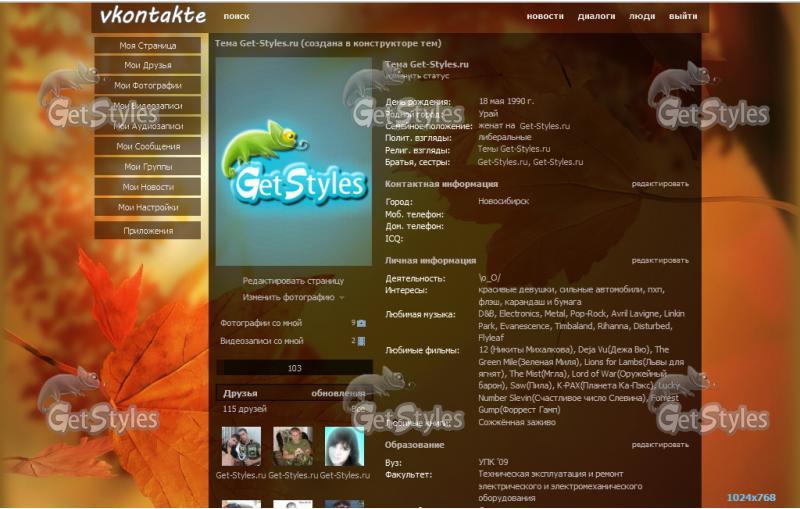Open the first friend's avatar thumbnail

click(241, 446)
